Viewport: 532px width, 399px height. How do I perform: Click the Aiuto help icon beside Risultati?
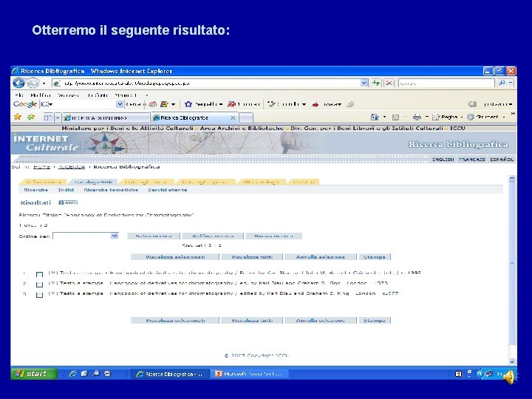click(x=68, y=202)
